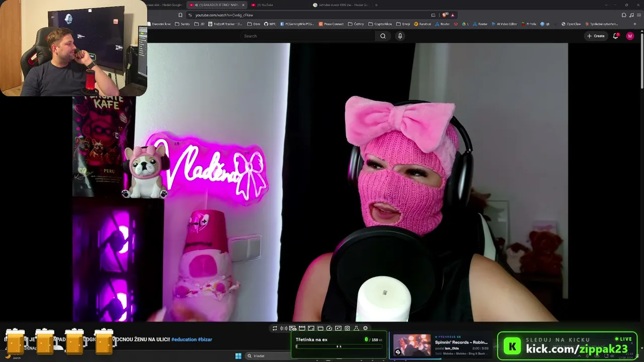
Task: Click the #bizar hashtag
Action: tap(205, 339)
